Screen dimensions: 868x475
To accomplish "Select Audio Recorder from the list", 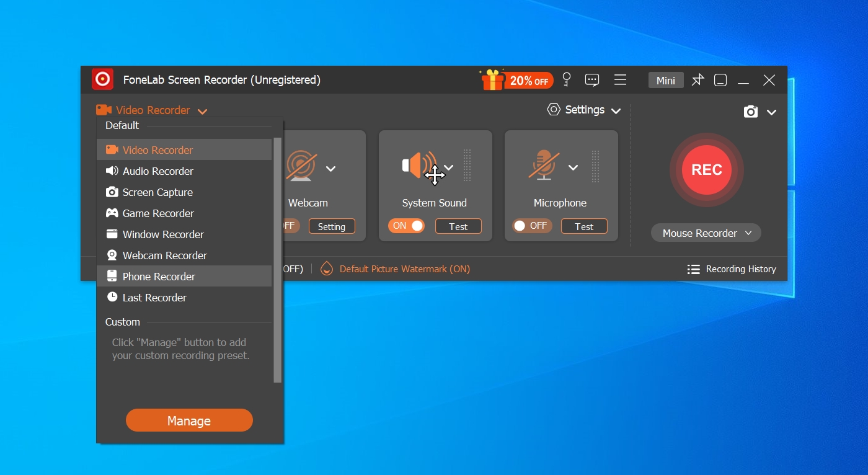I will coord(184,171).
